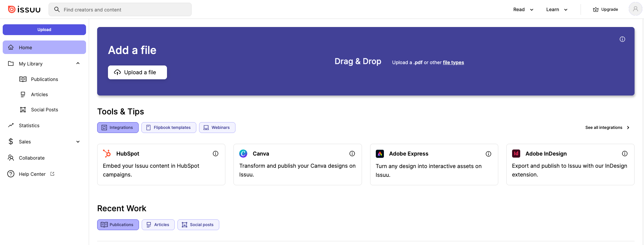Image resolution: width=644 pixels, height=245 pixels.
Task: Click the Collaborate people icon
Action: [11, 158]
